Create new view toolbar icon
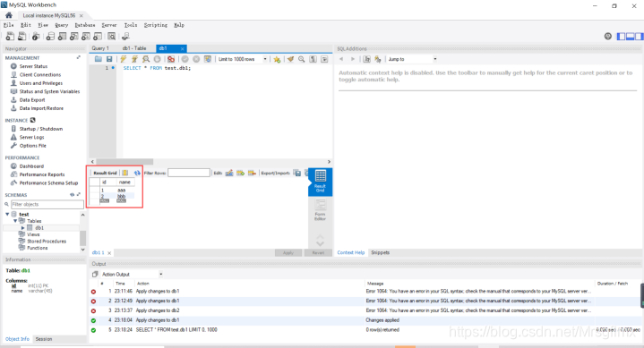The height and width of the screenshot is (348, 644). [74, 37]
